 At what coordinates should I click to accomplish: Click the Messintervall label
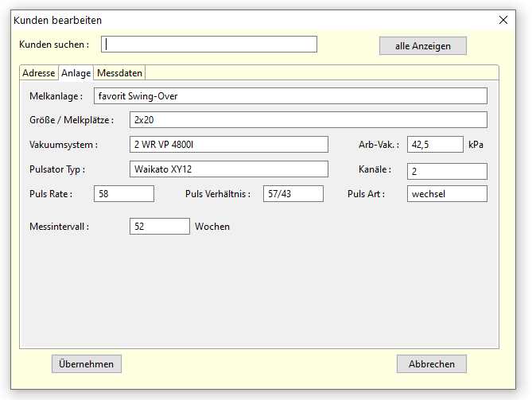click(x=59, y=227)
